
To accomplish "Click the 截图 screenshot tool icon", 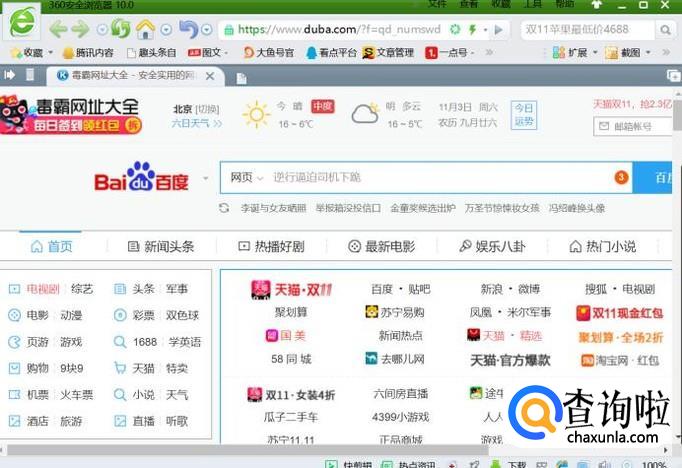I will [612, 53].
